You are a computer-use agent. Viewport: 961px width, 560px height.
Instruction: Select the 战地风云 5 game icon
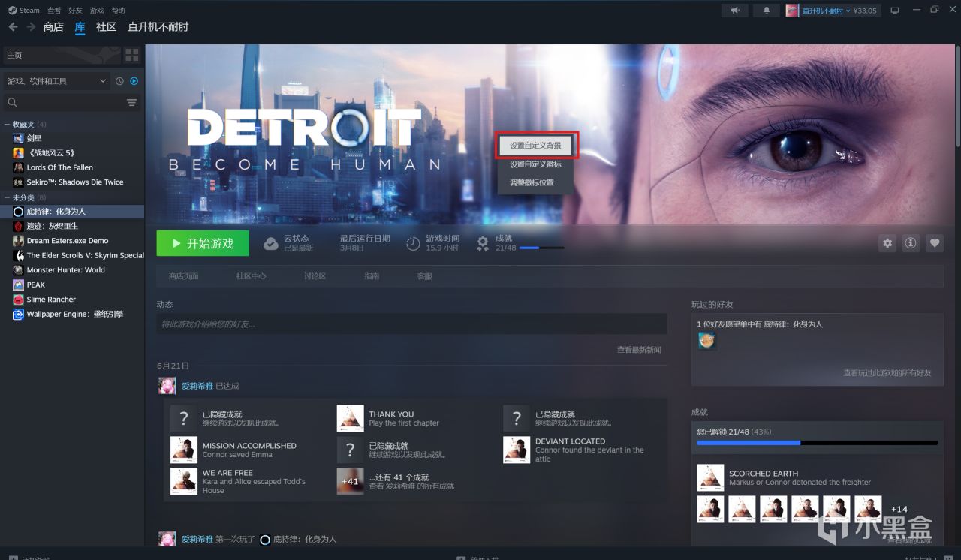pos(19,153)
